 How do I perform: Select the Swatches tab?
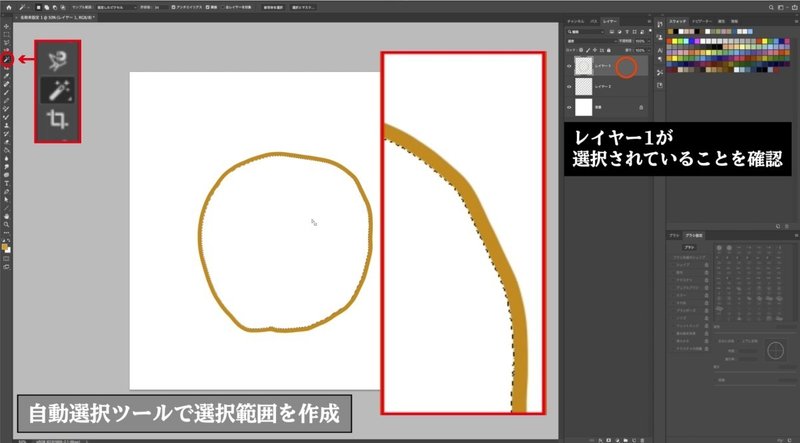click(x=678, y=21)
